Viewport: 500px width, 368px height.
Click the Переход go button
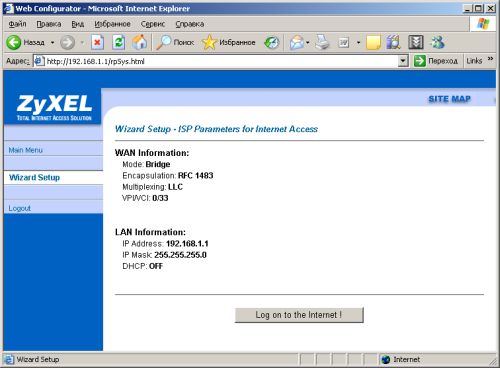click(x=436, y=61)
